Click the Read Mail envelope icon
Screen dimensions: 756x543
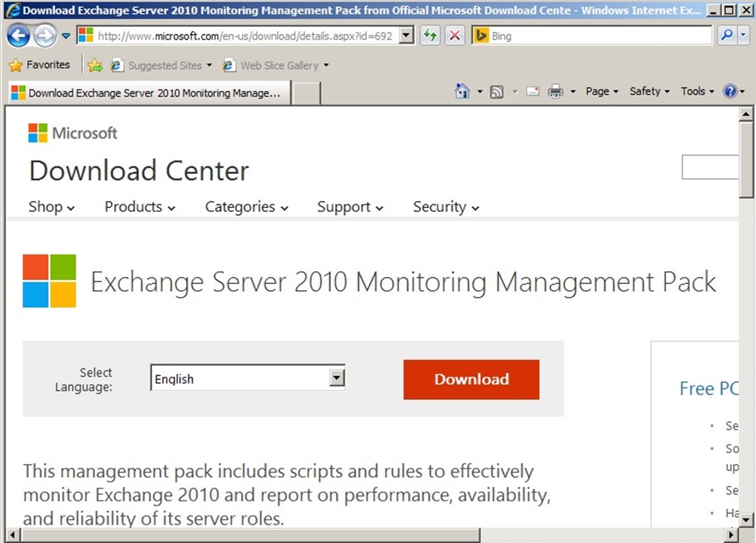click(533, 91)
